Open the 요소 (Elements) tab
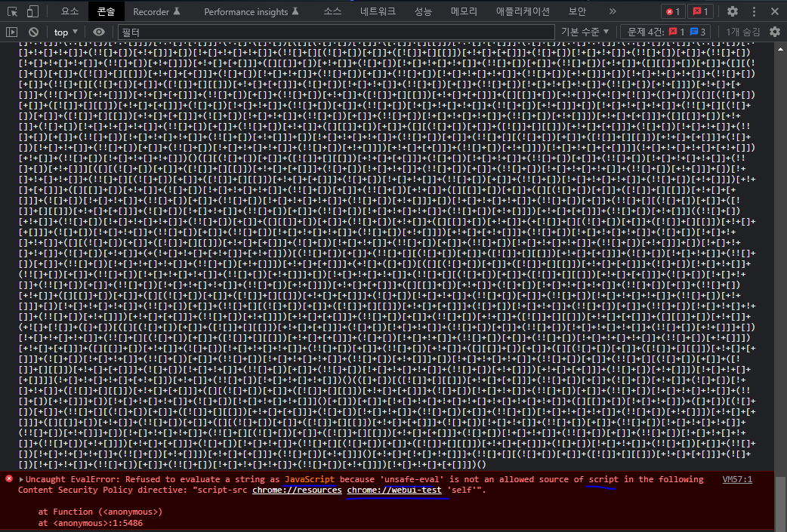787x532 pixels. (x=69, y=11)
